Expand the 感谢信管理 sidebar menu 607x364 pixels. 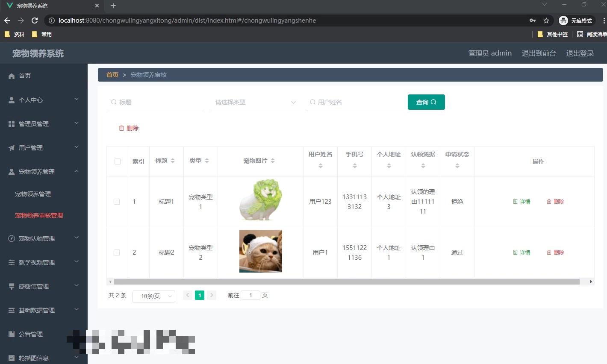[x=77, y=286]
